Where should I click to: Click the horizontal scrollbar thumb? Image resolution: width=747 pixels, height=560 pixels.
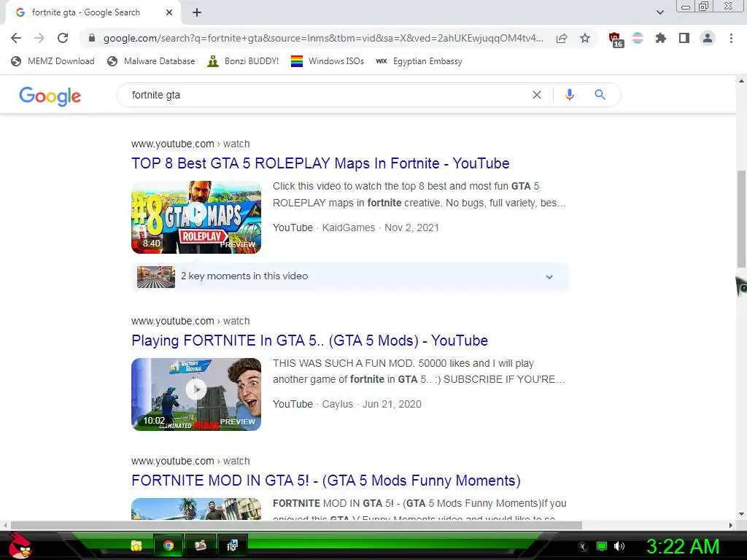tap(295, 525)
